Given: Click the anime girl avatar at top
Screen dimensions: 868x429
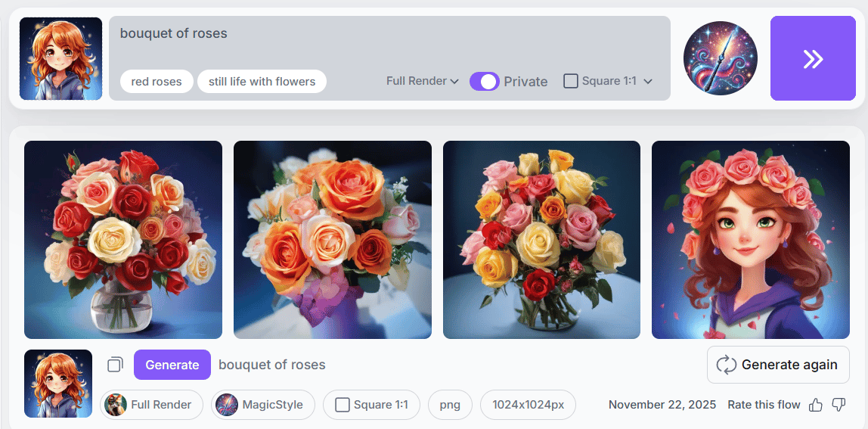Looking at the screenshot, I should [x=60, y=59].
